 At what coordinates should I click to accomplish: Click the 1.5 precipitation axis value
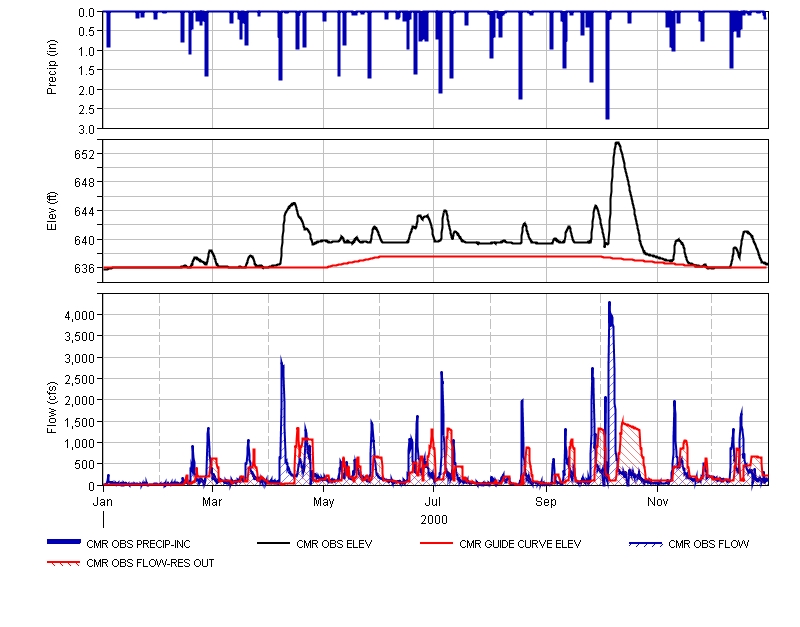(87, 70)
